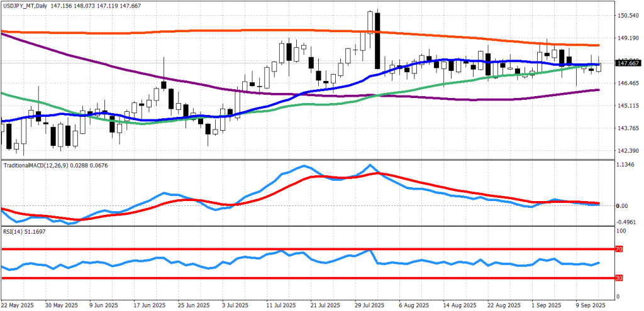Image resolution: width=644 pixels, height=311 pixels.
Task: Click the 145.115 price axis label
Action: (628, 106)
